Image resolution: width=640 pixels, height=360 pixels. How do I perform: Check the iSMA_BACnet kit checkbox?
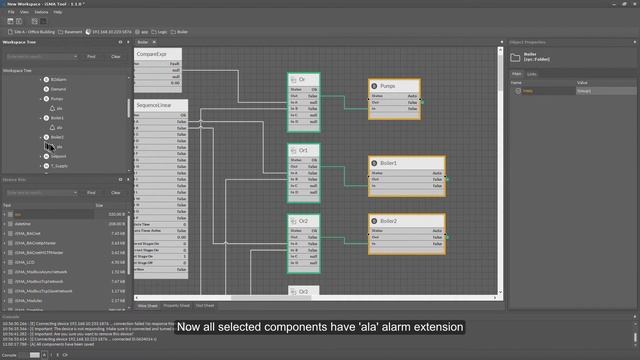pyautogui.click(x=10, y=233)
